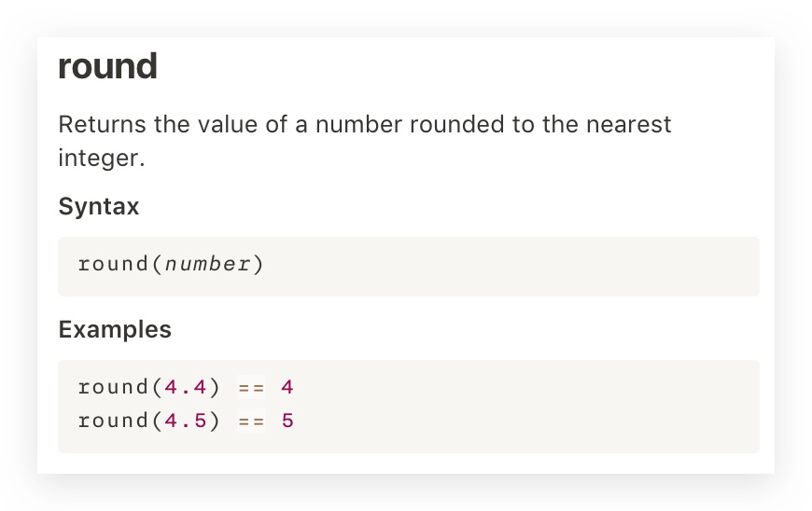Select the Examples section heading
The width and height of the screenshot is (812, 511).
click(x=115, y=329)
